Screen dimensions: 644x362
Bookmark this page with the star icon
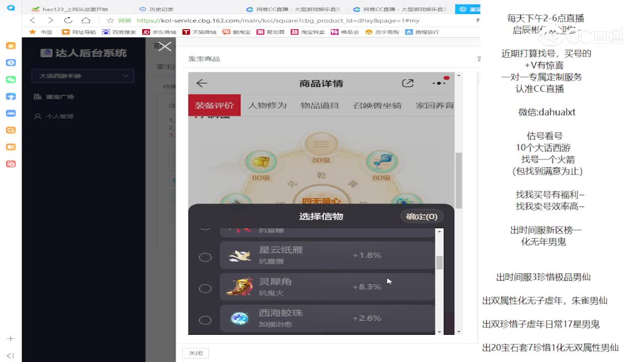coord(110,21)
